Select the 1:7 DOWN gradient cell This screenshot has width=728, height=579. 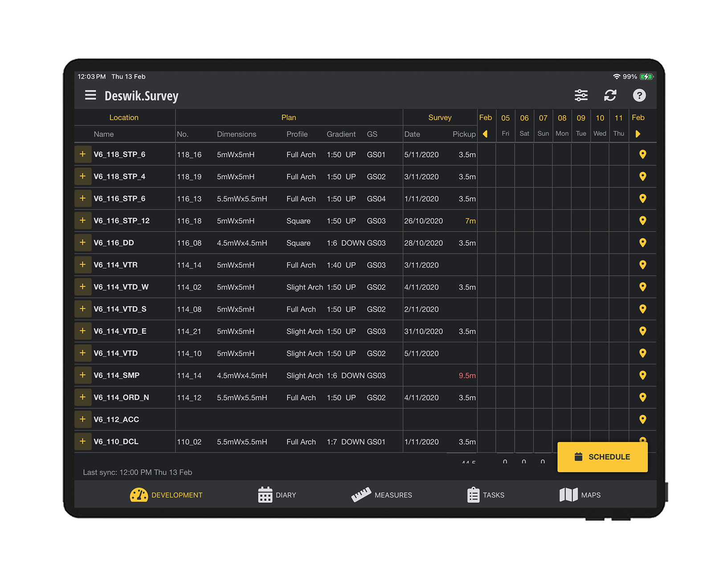pyautogui.click(x=346, y=442)
